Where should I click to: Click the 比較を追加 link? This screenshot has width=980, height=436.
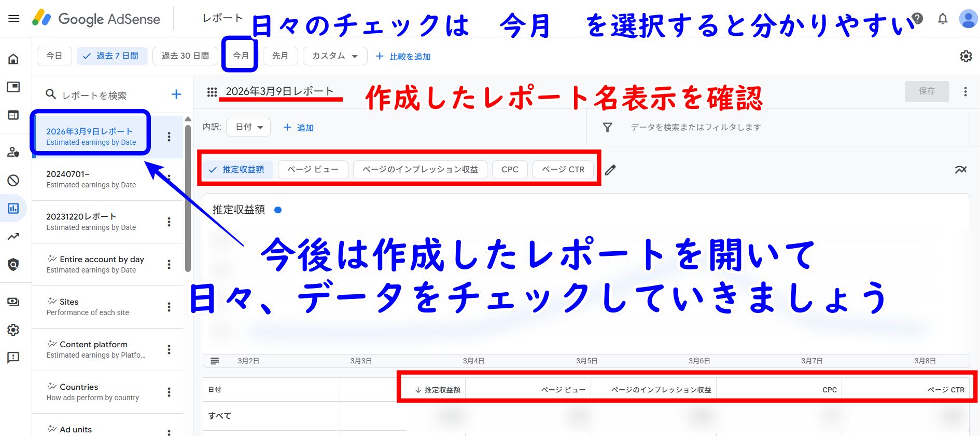pyautogui.click(x=403, y=57)
